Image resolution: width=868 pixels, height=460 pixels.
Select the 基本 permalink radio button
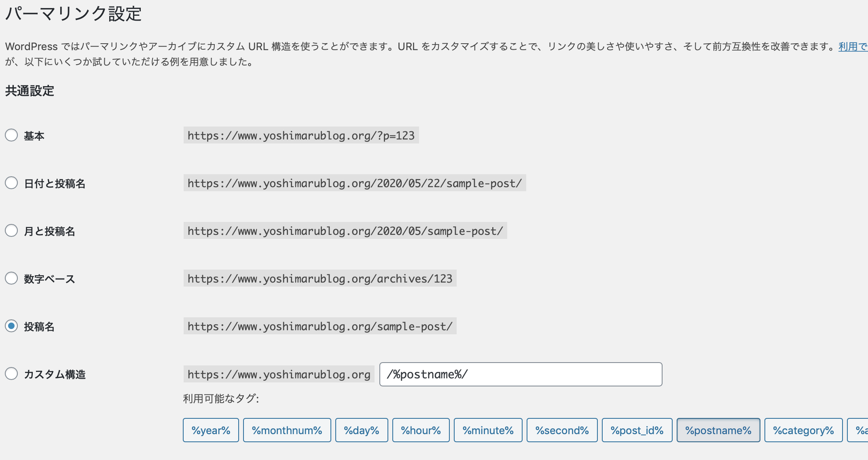pos(11,135)
